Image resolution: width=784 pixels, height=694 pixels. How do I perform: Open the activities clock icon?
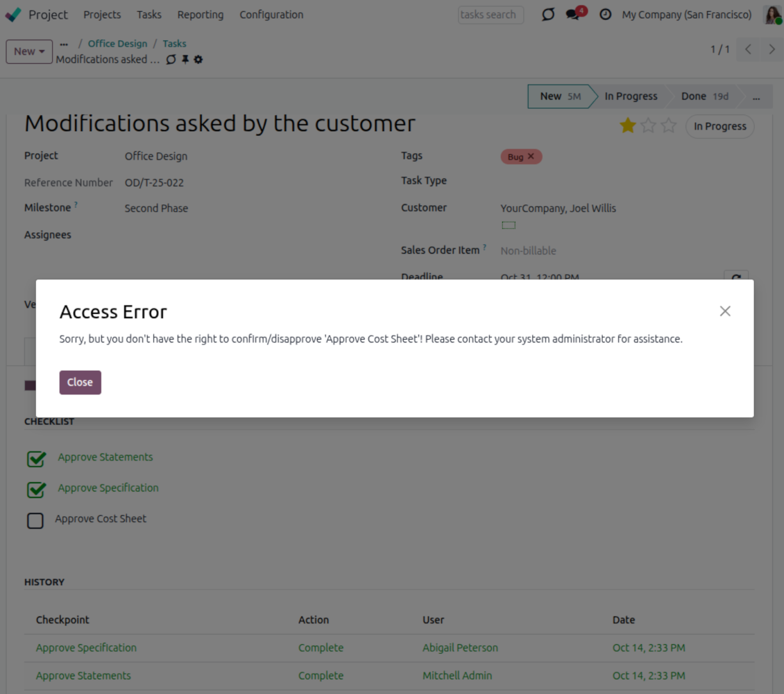(605, 15)
